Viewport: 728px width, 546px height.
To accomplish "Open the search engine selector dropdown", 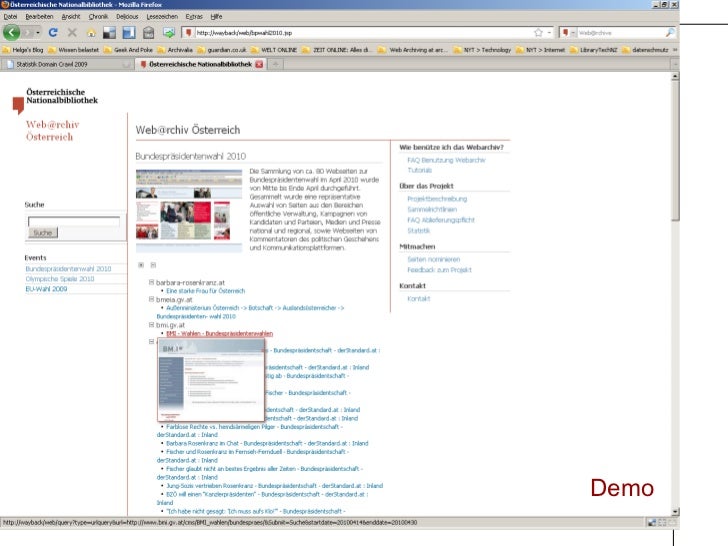I will (x=567, y=32).
